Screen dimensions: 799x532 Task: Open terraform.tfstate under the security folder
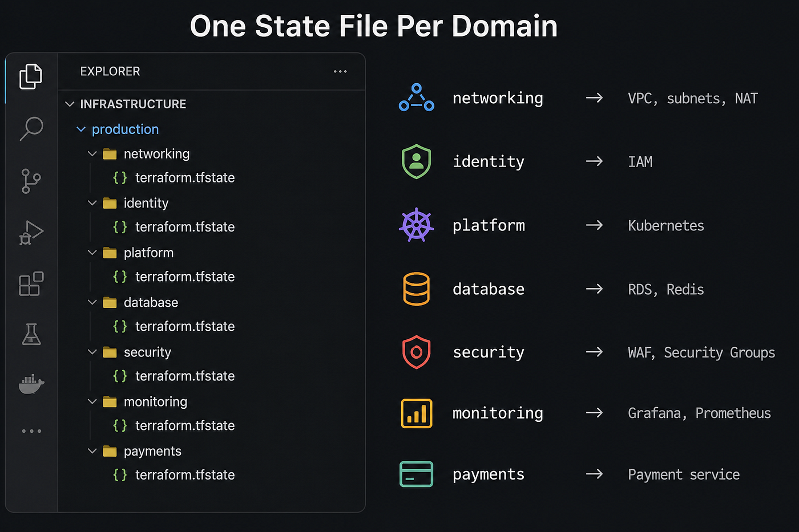pos(185,376)
